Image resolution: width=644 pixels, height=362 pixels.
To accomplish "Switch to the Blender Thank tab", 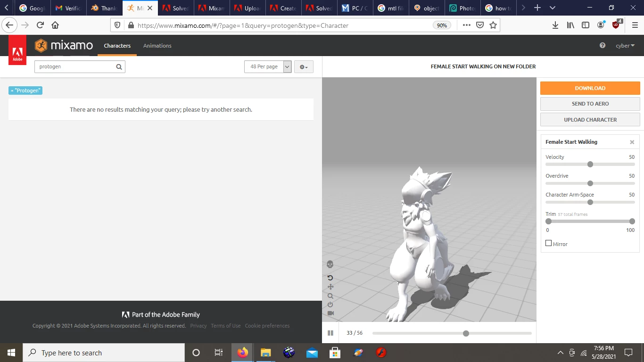I will click(104, 8).
